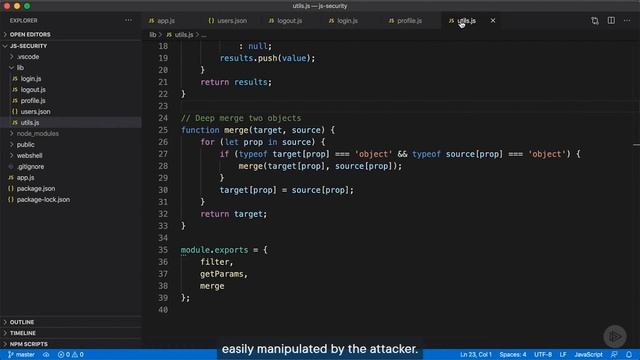Viewport: 640px width, 360px height.
Task: Click 'module.exports' in the code
Action: click(214, 250)
